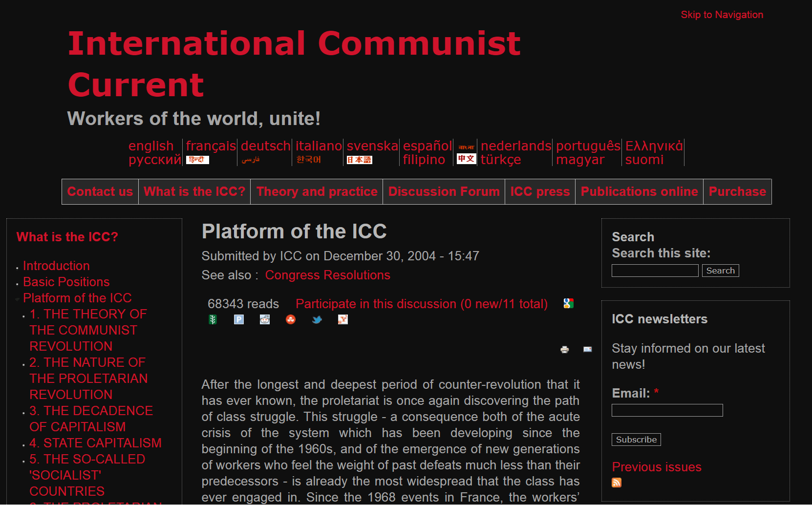Switch language to русский
Image resolution: width=812 pixels, height=505 pixels.
click(155, 160)
